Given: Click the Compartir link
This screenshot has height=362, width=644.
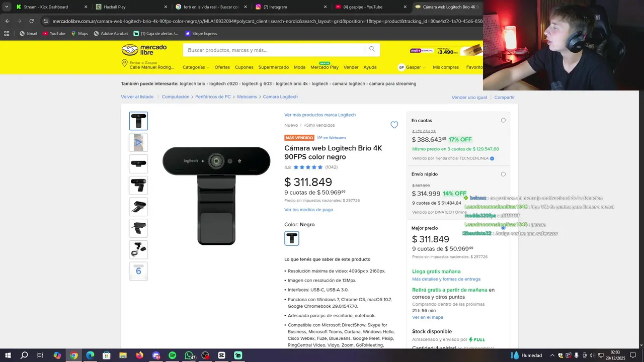Looking at the screenshot, I should pos(505,98).
